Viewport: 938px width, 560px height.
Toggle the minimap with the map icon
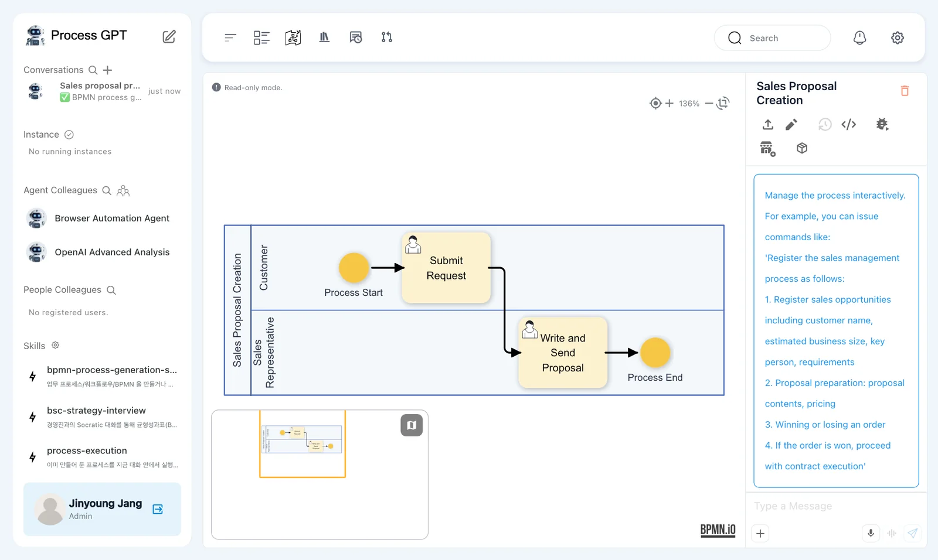412,425
